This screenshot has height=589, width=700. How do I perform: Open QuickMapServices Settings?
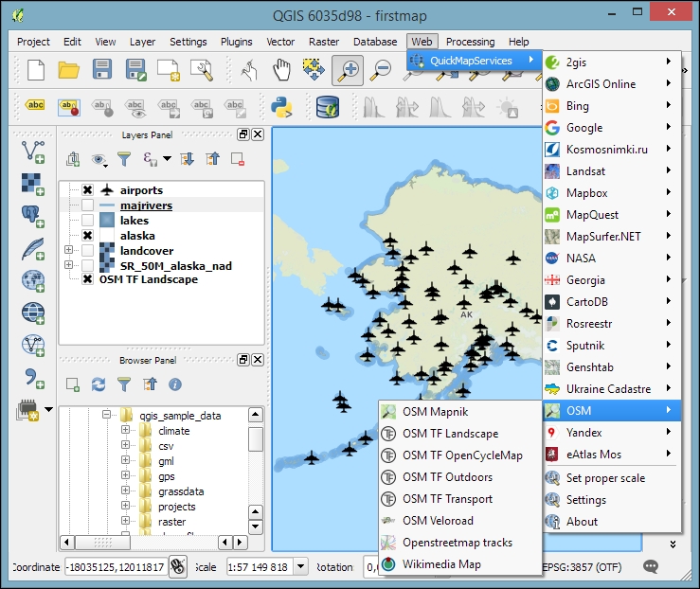[x=585, y=500]
